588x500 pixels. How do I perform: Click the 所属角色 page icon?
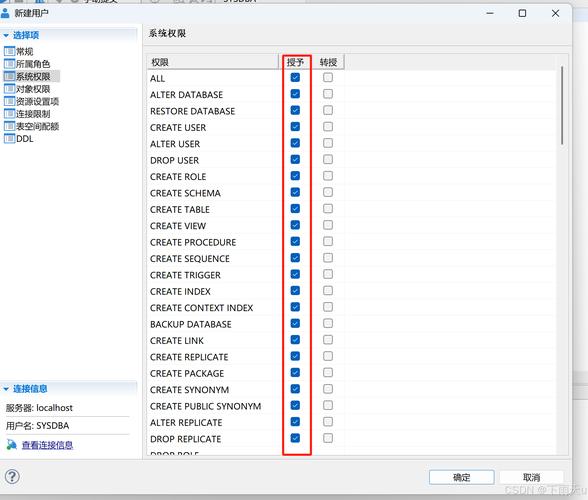9,63
